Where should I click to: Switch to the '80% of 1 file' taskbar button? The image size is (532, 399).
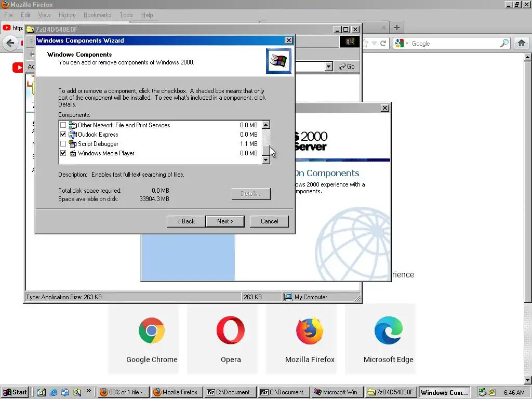click(x=124, y=392)
